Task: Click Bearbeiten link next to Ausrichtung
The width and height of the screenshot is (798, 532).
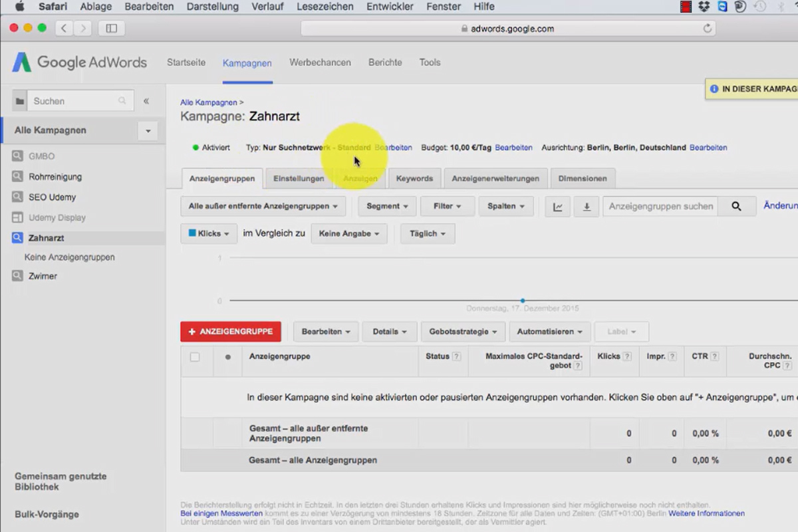Action: (x=708, y=148)
